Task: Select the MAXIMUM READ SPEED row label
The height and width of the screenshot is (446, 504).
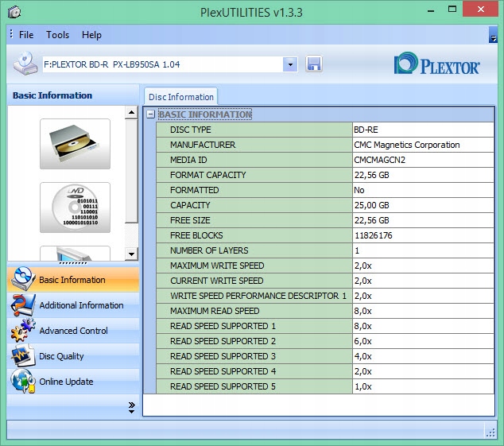Action: point(254,311)
